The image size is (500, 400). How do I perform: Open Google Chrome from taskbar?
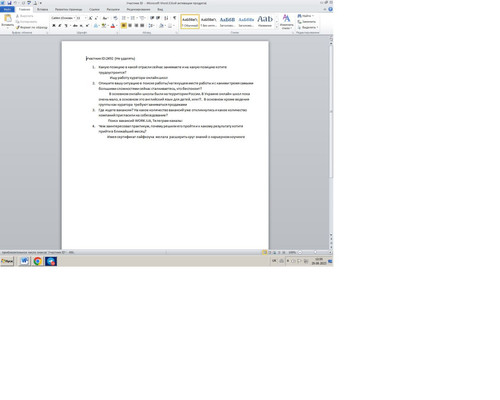[x=38, y=261]
